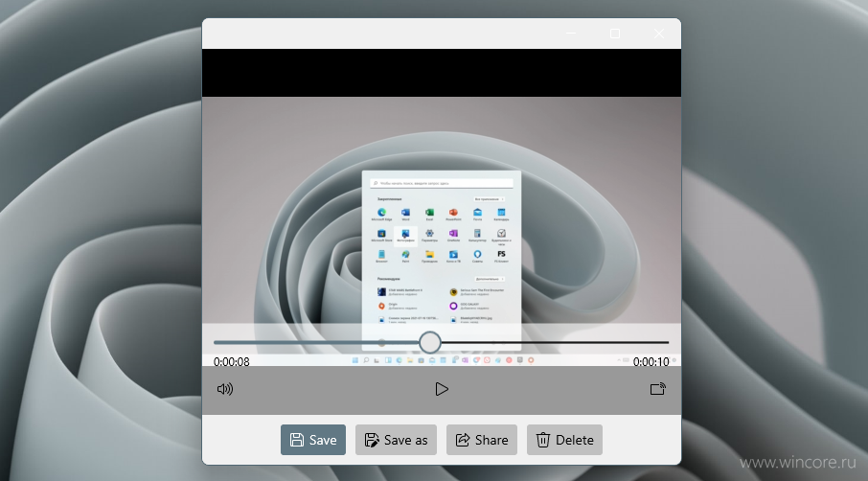Mute the video with the speaker icon
Viewport: 868px width, 481px height.
[225, 389]
